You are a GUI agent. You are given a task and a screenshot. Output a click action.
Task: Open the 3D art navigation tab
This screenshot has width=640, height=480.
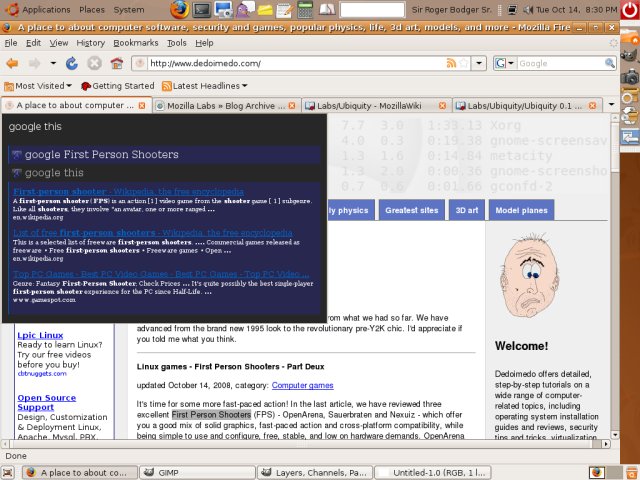pos(467,210)
